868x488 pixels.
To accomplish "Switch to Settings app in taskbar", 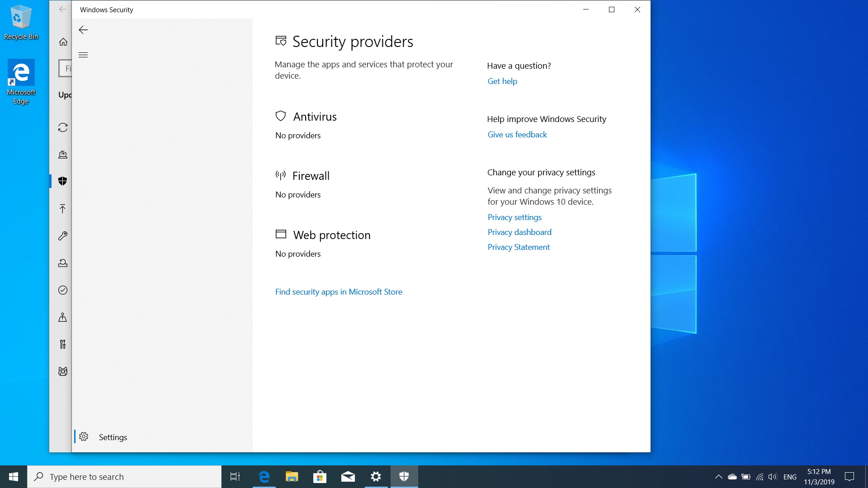I will click(376, 477).
